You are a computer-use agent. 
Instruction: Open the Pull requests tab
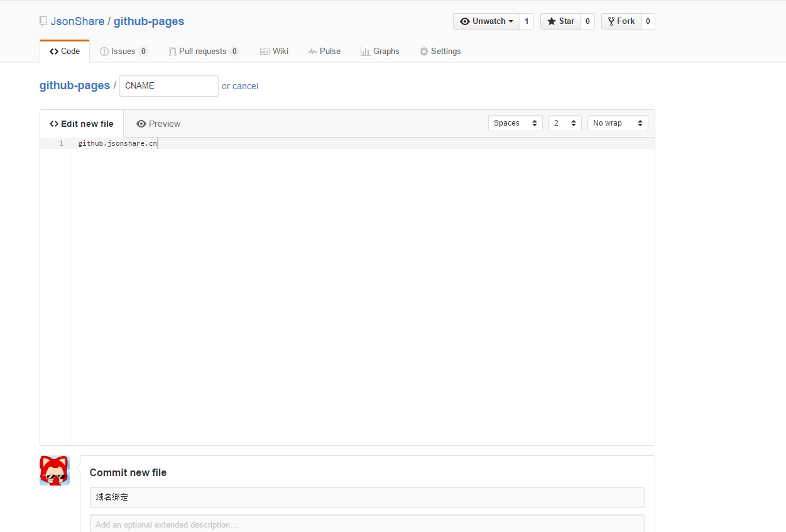coord(204,52)
